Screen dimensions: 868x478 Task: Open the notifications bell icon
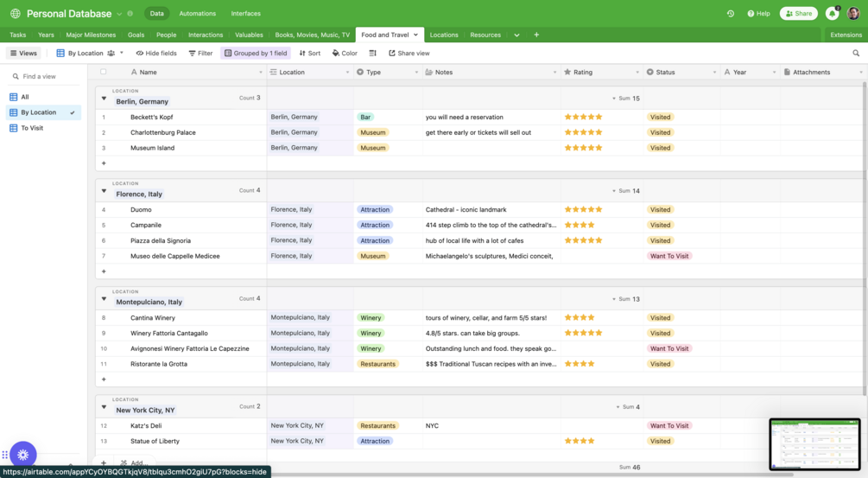pos(832,13)
